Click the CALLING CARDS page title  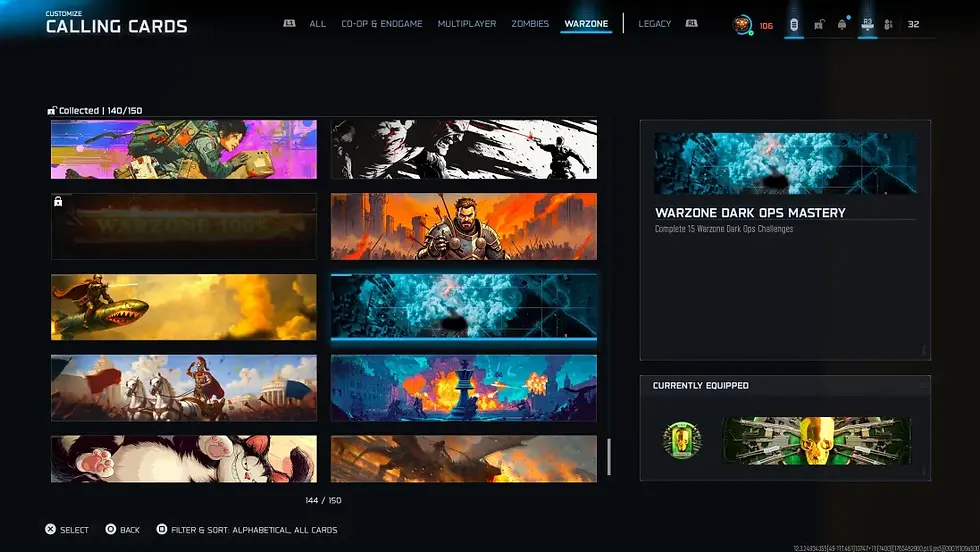click(x=116, y=26)
